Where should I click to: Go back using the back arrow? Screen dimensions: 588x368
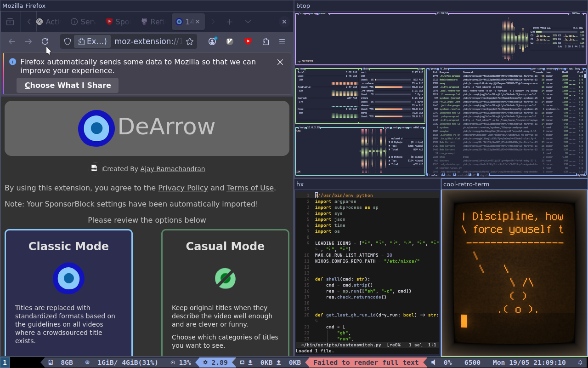coord(12,41)
